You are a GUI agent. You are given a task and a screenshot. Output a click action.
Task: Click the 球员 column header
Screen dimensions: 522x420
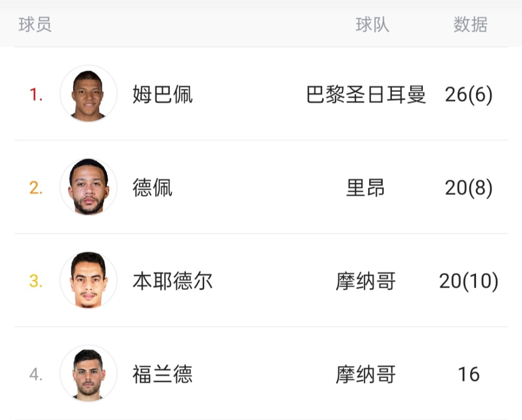pos(35,25)
